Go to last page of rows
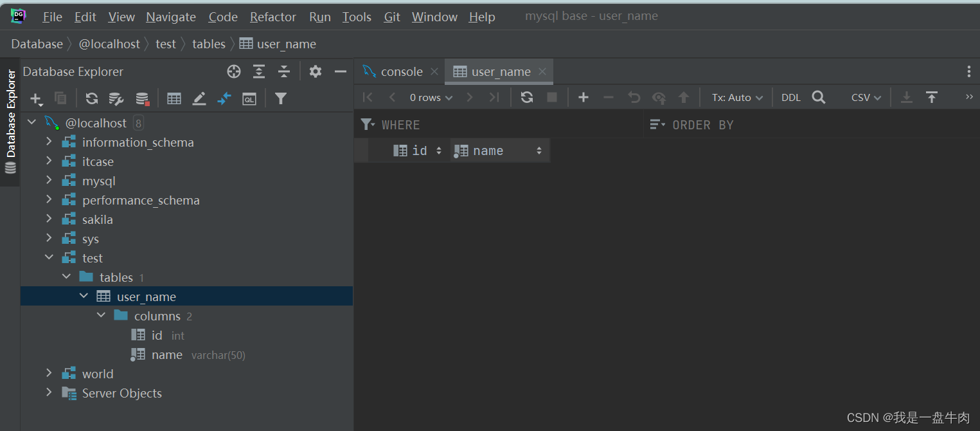 [x=494, y=97]
